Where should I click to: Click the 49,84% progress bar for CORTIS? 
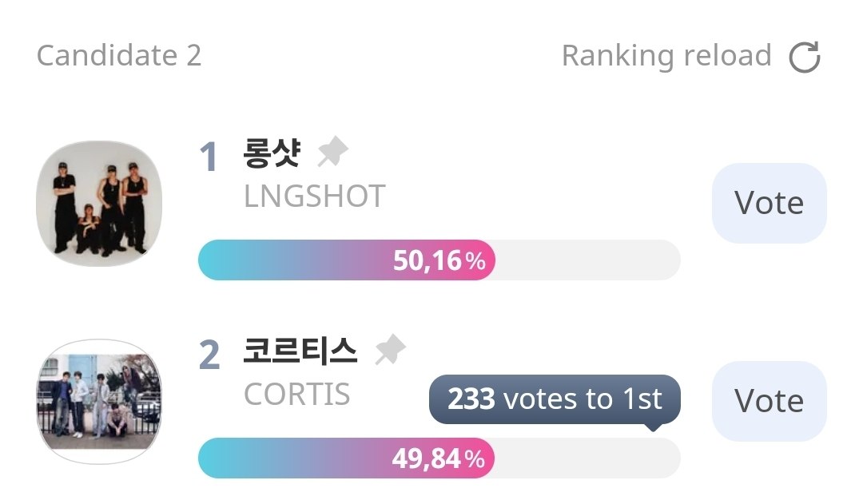coord(439,458)
